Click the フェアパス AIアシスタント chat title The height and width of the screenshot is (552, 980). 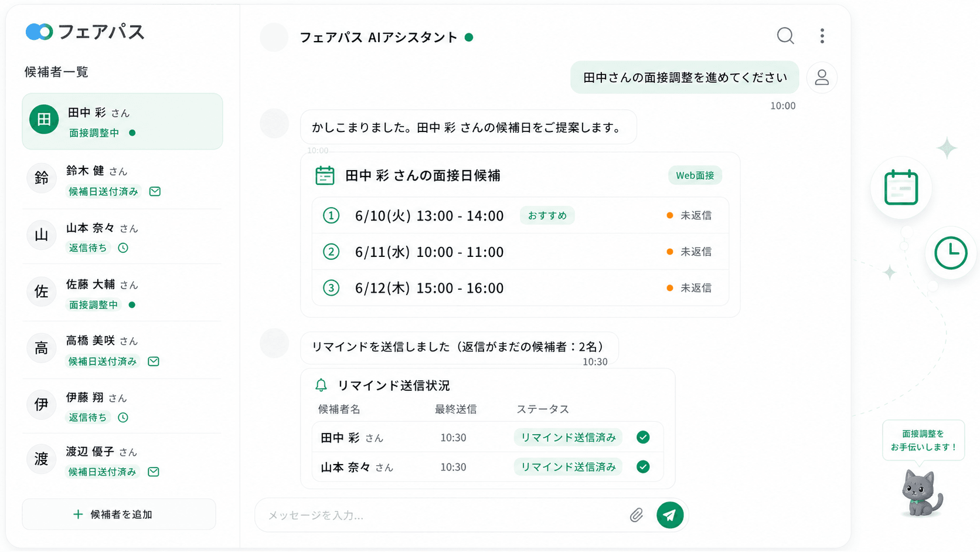pyautogui.click(x=379, y=37)
